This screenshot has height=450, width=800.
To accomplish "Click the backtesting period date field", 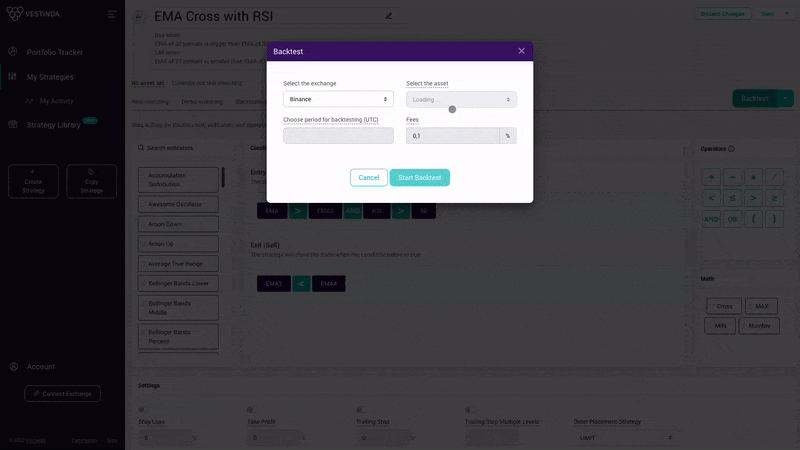I will [338, 136].
